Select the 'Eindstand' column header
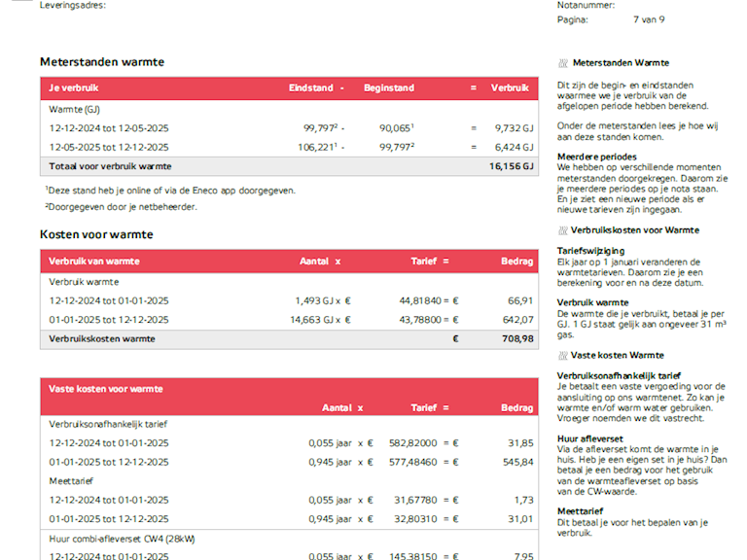 (x=310, y=88)
